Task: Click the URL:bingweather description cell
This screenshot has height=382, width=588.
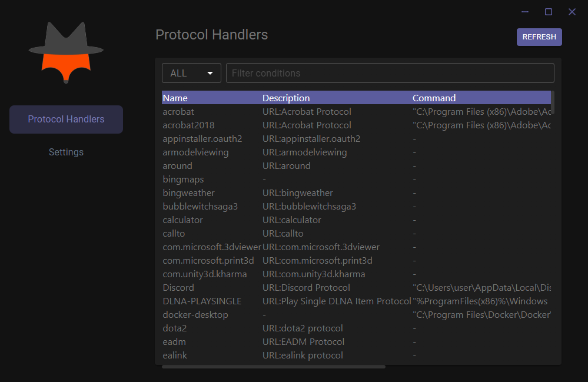Action: (298, 192)
